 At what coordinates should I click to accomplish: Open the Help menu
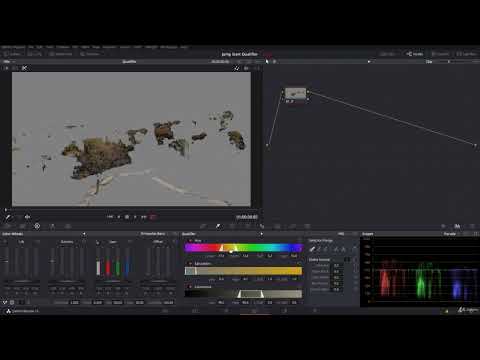[x=184, y=47]
